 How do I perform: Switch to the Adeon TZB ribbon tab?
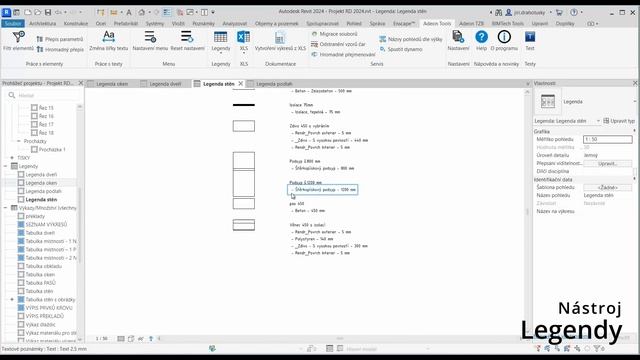[471, 24]
